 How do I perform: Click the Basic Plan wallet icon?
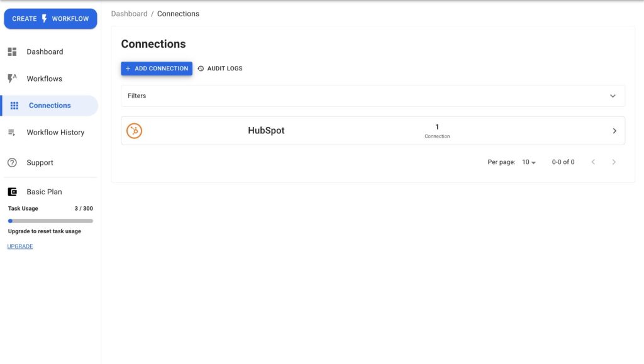13,192
